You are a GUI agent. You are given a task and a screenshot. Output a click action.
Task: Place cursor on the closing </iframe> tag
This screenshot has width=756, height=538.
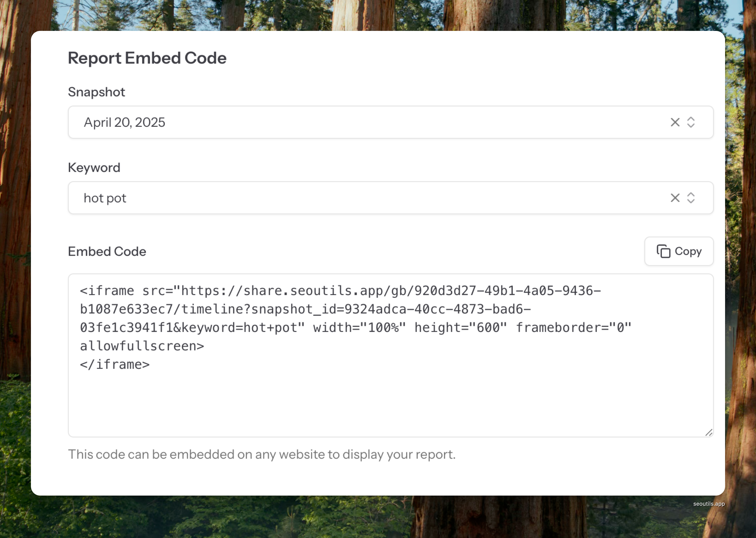[x=115, y=364]
